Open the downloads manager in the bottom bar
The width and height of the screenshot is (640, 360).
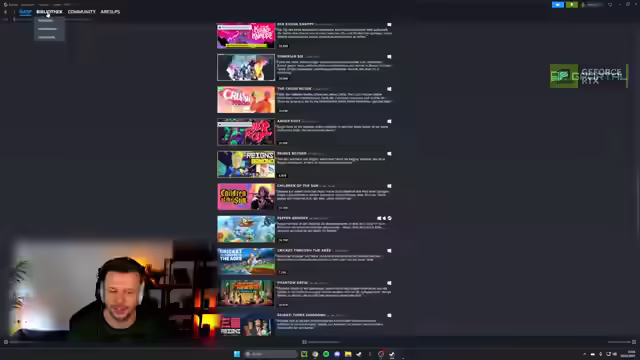(322, 342)
